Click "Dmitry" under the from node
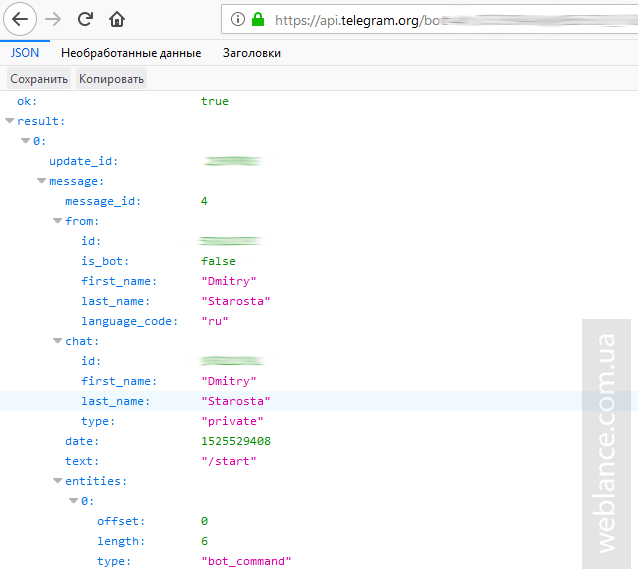The image size is (638, 576). (229, 281)
